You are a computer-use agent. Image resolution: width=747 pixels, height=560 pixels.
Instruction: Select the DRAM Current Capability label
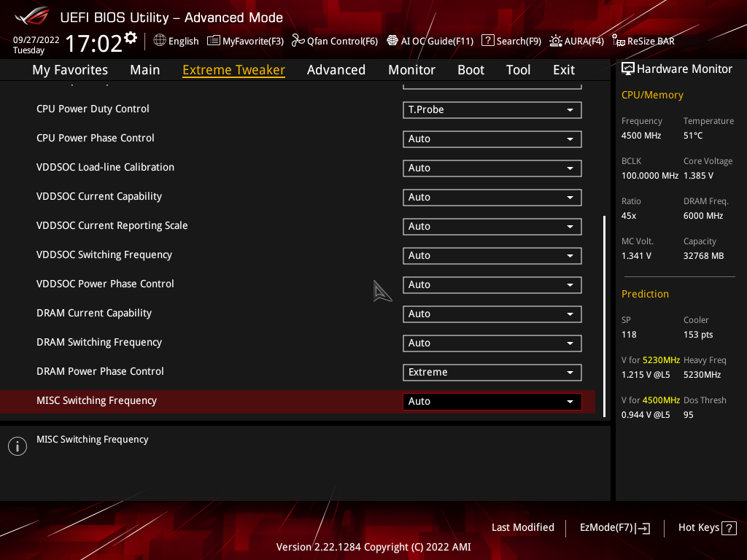[94, 314]
